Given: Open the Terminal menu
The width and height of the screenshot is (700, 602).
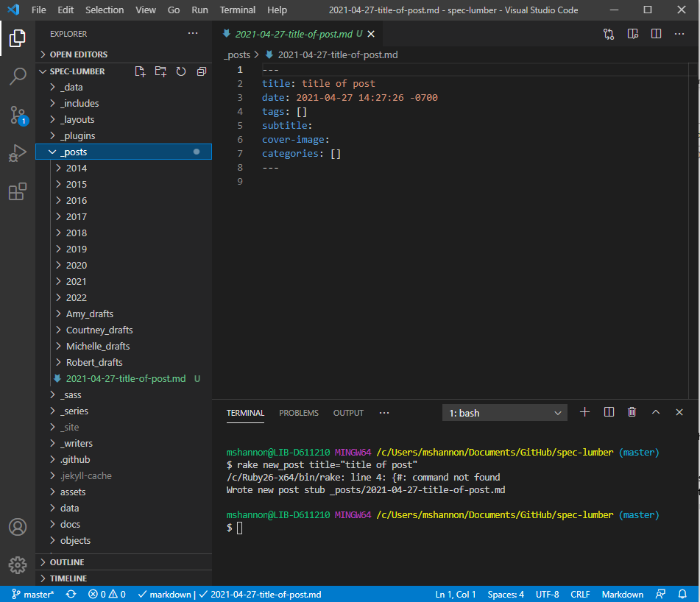Looking at the screenshot, I should (237, 10).
